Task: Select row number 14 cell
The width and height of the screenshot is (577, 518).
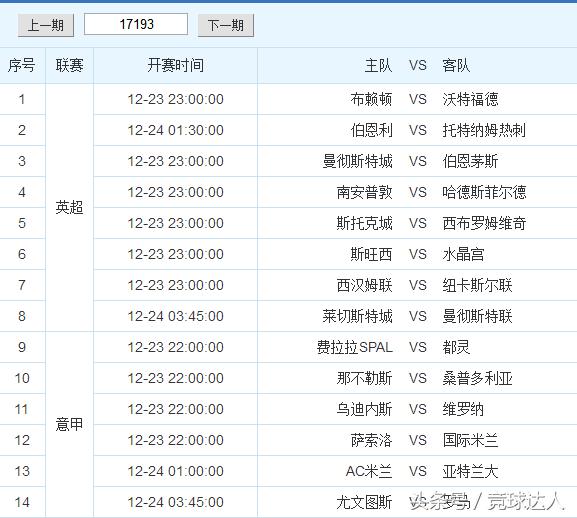Action: coord(22,502)
